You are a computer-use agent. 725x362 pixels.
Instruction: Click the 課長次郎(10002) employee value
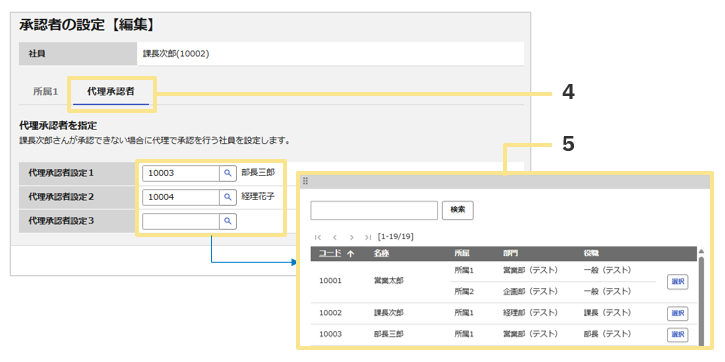pos(176,54)
